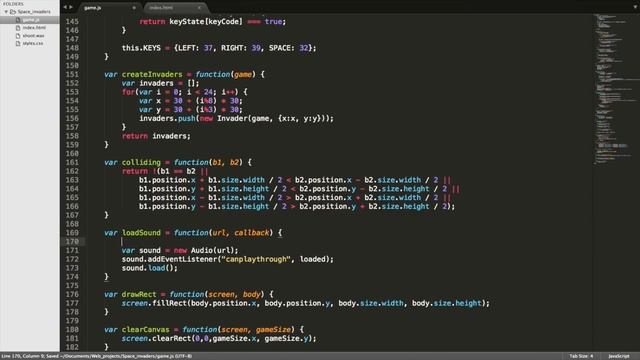Close the game.js tab
Screen dimensions: 640x360
134,8
